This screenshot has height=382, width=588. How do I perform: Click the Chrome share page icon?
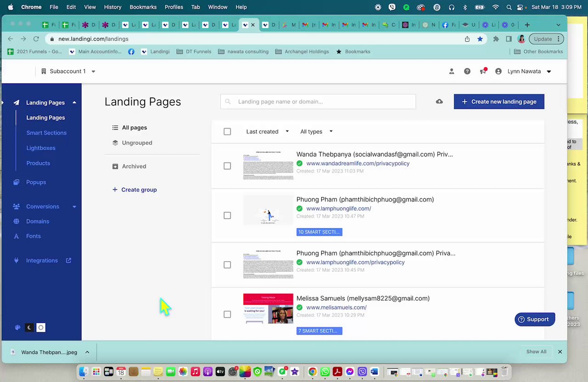tap(467, 39)
